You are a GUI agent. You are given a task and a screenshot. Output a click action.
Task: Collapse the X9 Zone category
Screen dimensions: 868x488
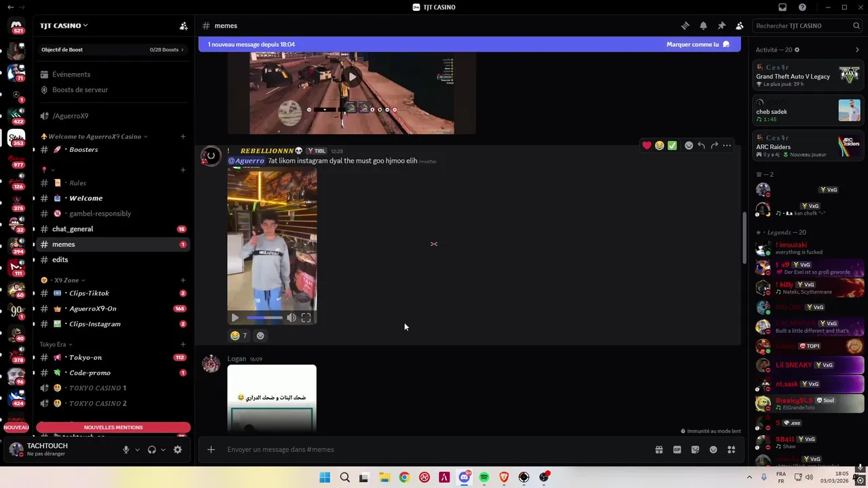pos(62,280)
